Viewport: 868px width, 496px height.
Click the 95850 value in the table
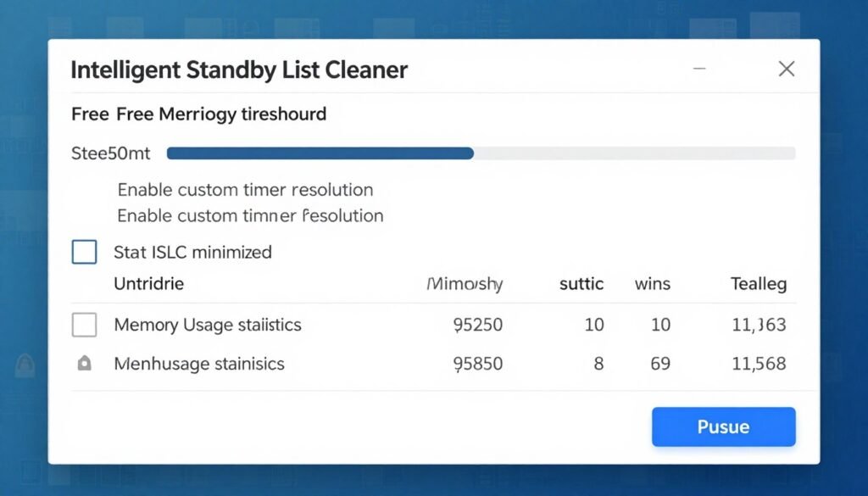(478, 364)
